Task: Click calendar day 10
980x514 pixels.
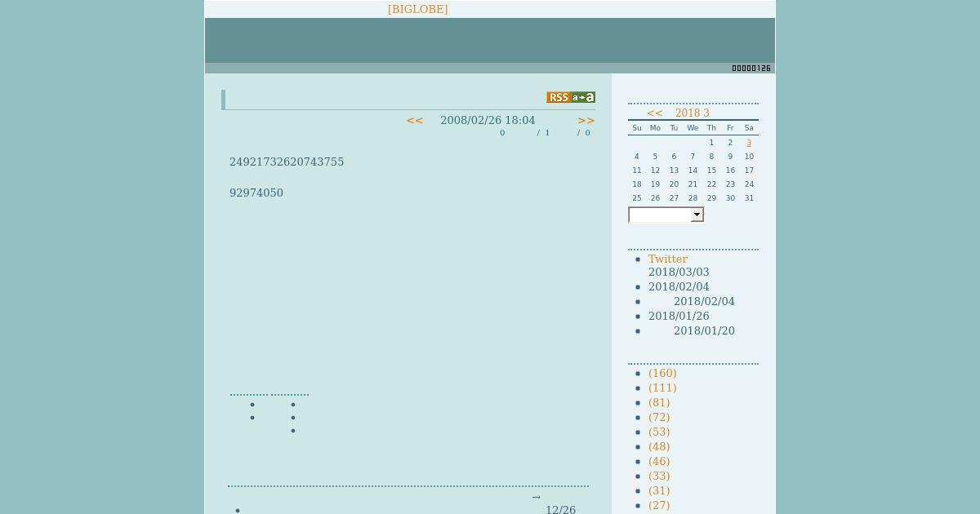Action: (749, 157)
